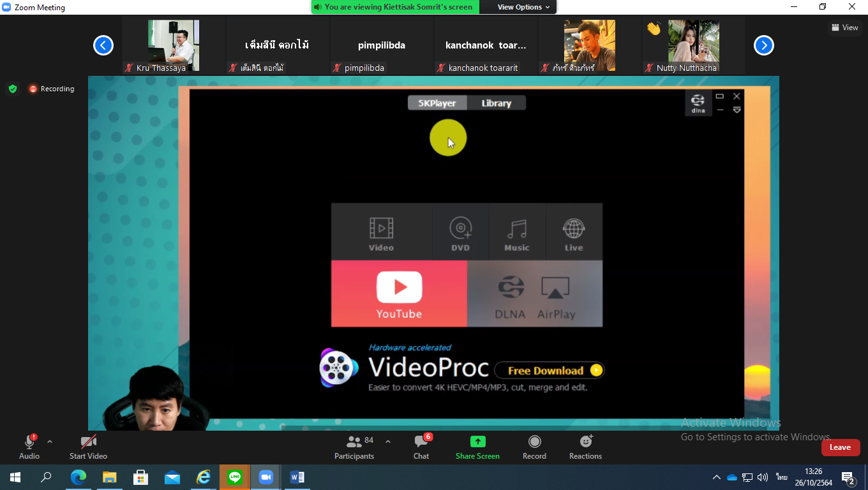Start Video in Zoom toolbar
Screen dimensions: 868x490
click(88, 447)
